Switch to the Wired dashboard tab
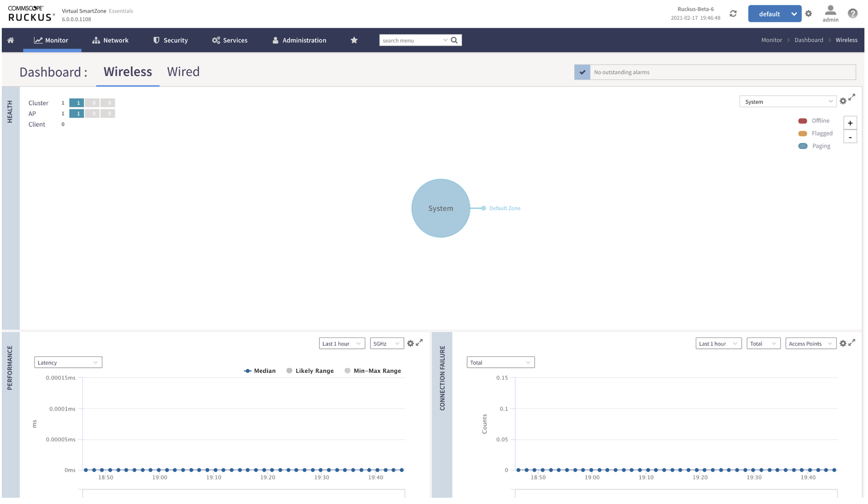868x504 pixels. tap(183, 72)
